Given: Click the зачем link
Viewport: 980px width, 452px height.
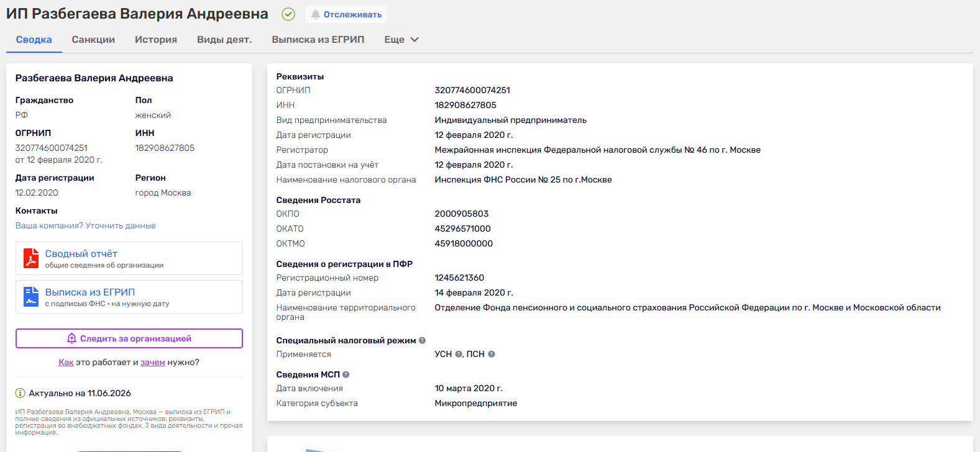Looking at the screenshot, I should pos(153,362).
